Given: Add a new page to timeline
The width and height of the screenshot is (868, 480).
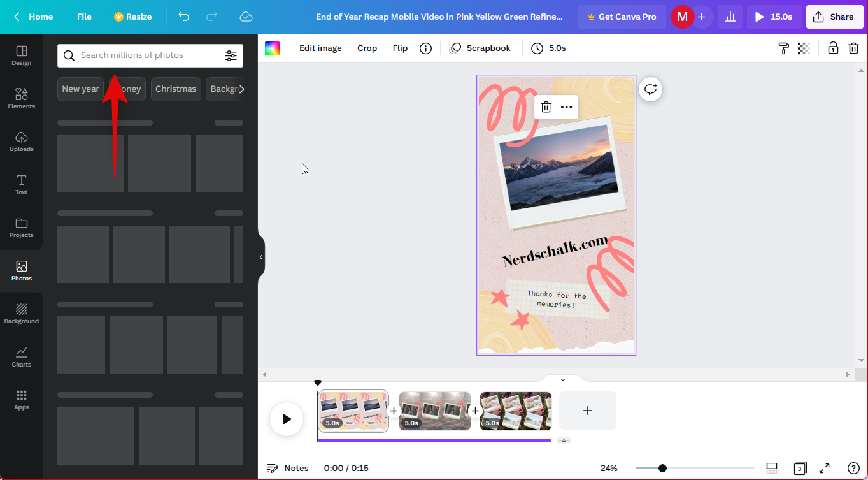Looking at the screenshot, I should (588, 411).
